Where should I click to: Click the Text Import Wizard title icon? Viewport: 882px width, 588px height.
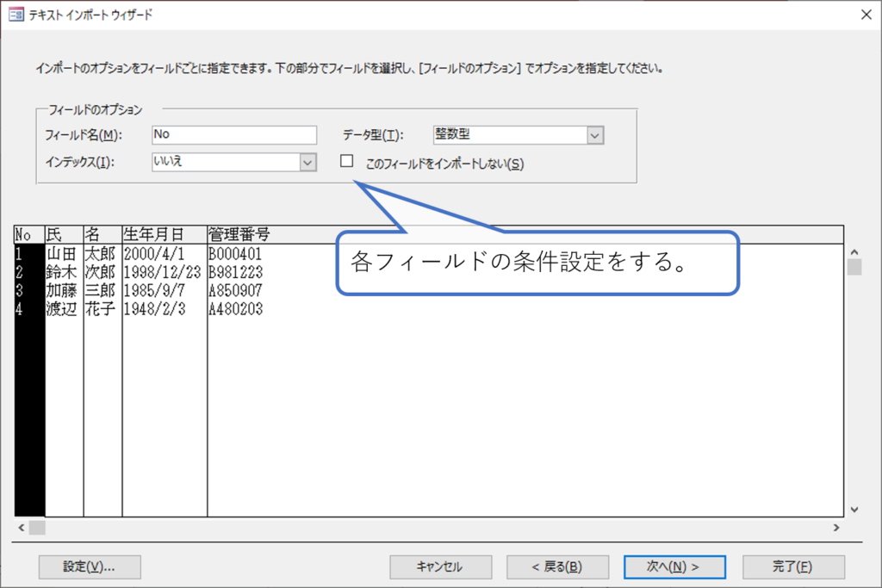pos(16,15)
